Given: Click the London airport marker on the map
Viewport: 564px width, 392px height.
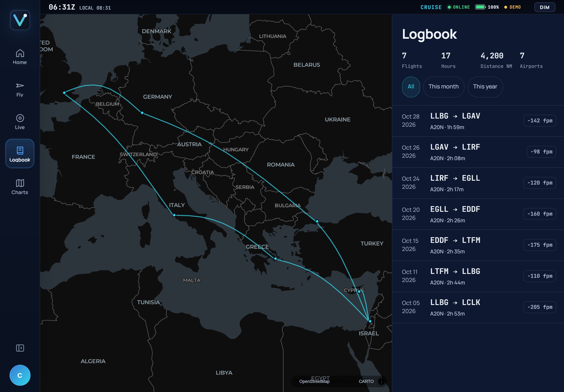Looking at the screenshot, I should coord(64,93).
